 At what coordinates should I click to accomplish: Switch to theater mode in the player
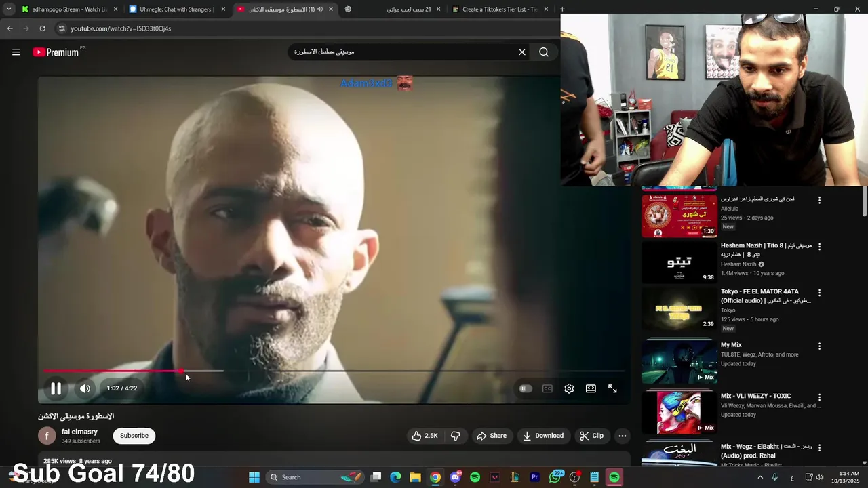tap(591, 388)
